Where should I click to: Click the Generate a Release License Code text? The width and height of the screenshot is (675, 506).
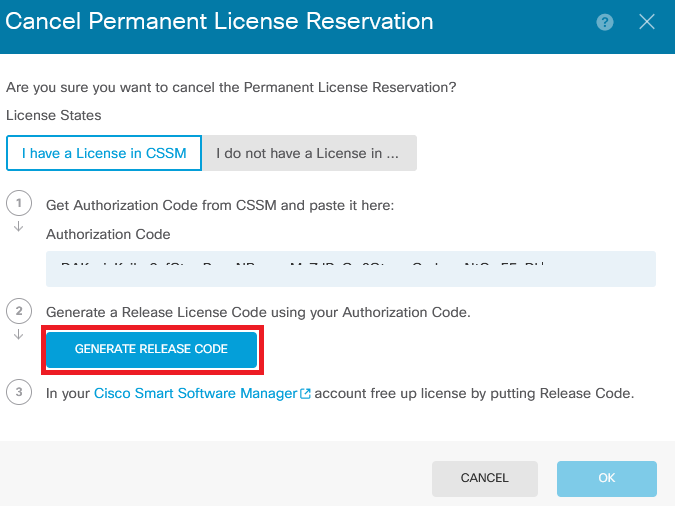(x=258, y=312)
